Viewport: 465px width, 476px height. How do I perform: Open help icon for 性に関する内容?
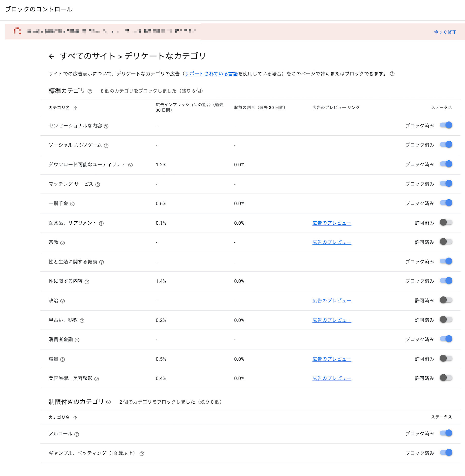coord(87,282)
